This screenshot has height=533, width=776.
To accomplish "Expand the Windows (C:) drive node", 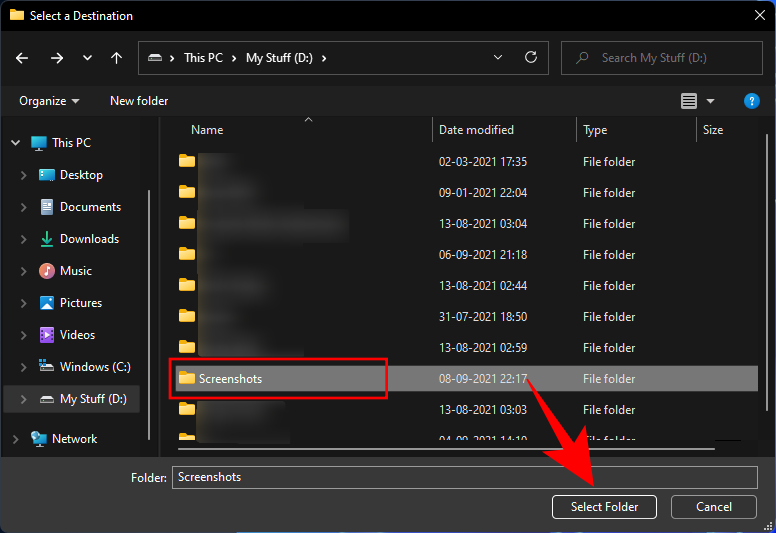I will click(24, 367).
